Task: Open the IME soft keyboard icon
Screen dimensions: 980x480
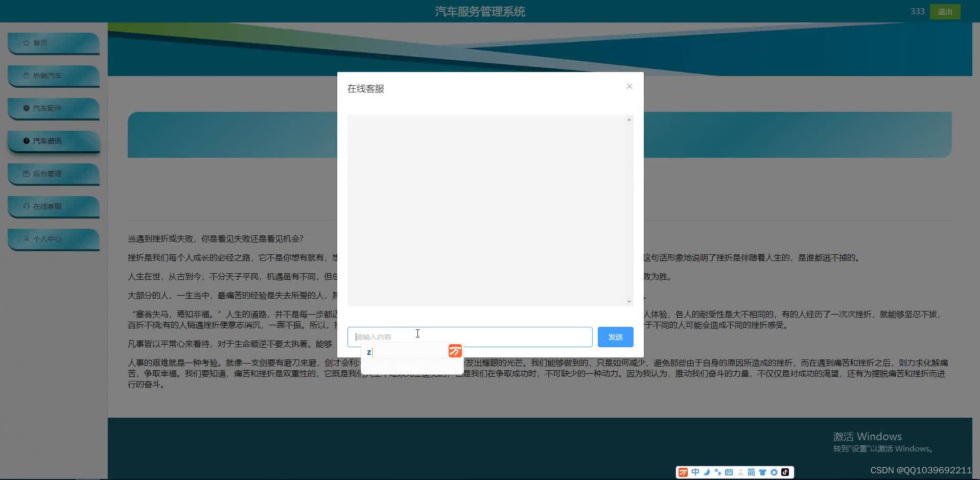Action: click(729, 472)
